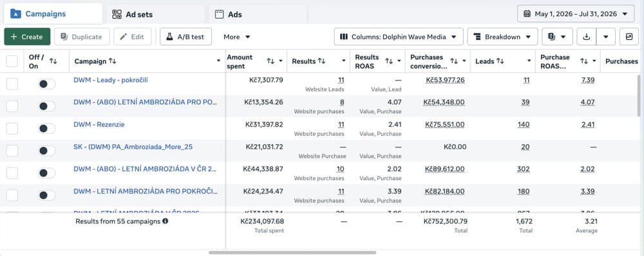Click Kč75,551.00 purchases conversion value
Image resolution: width=644 pixels, height=256 pixels.
coord(445,124)
